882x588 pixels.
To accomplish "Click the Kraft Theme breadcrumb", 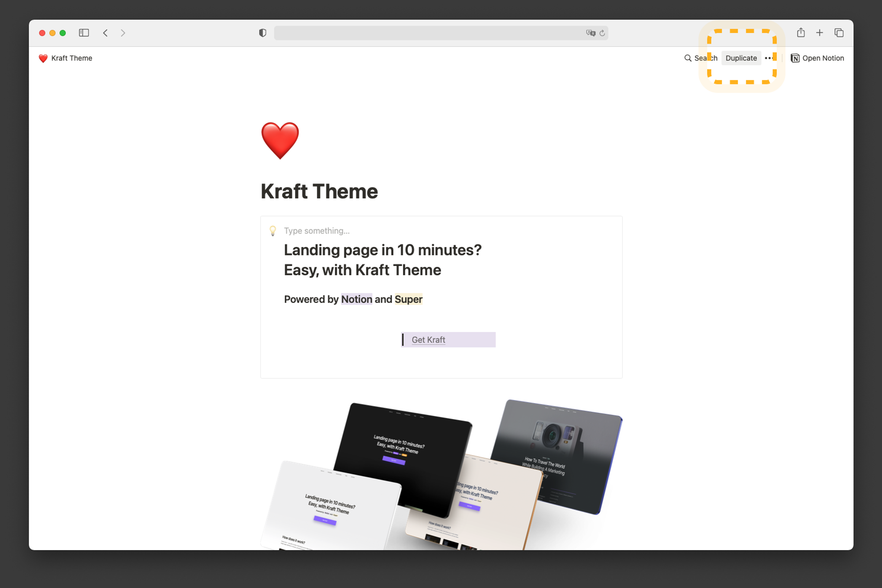I will point(65,58).
